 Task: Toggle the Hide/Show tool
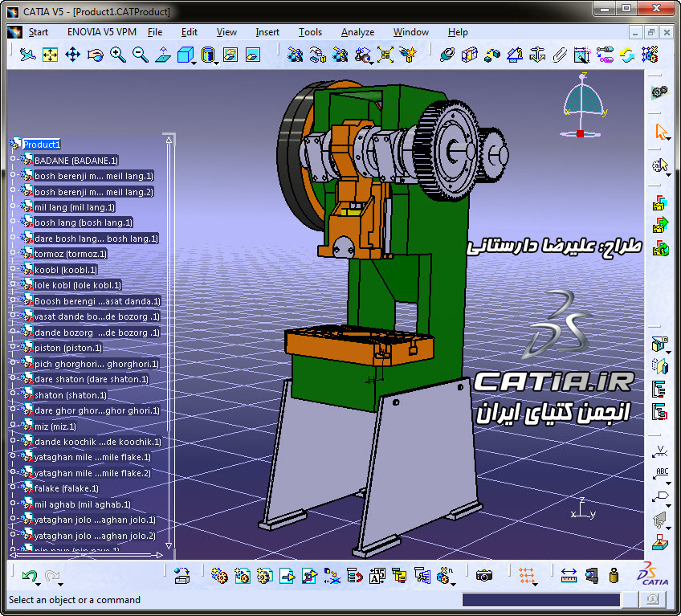pos(230,55)
